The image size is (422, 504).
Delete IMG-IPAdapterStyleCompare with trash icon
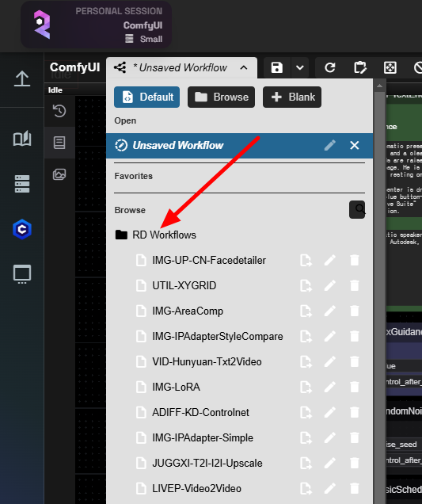[x=355, y=336]
